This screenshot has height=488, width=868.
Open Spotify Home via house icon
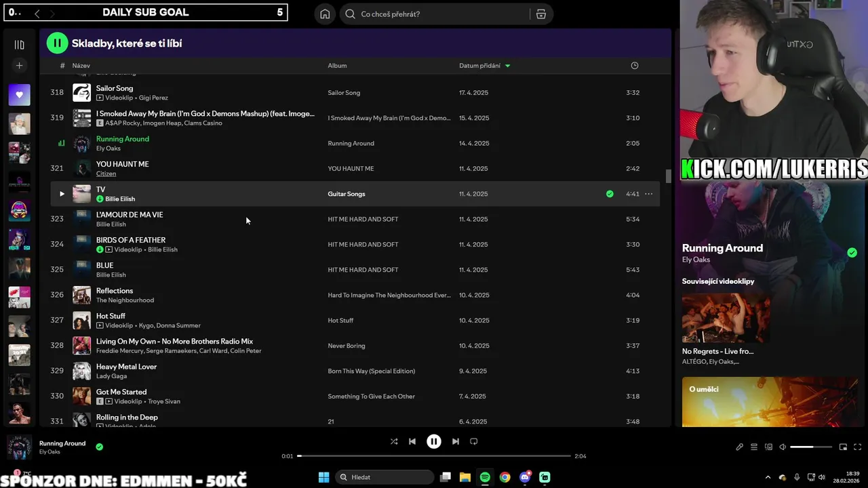point(325,14)
